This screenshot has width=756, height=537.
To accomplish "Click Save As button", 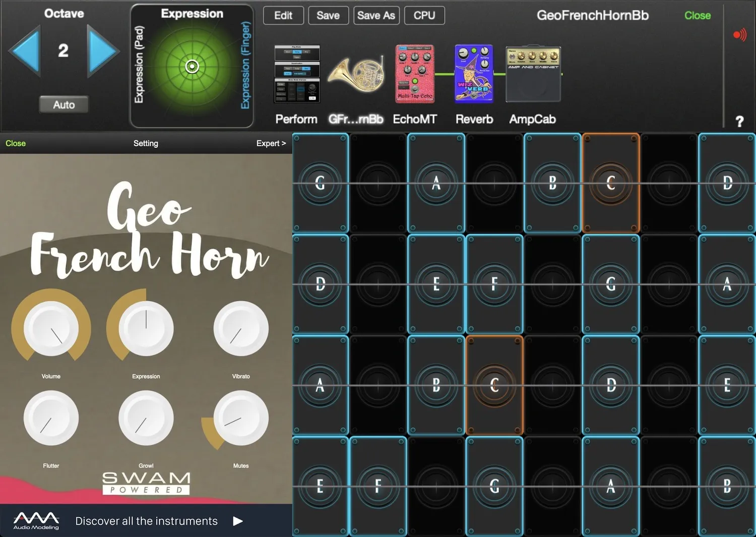I will coord(376,16).
